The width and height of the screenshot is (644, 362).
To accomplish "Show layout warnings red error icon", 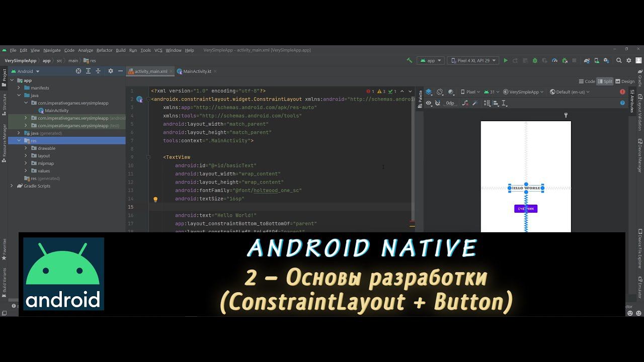I will coord(622,92).
